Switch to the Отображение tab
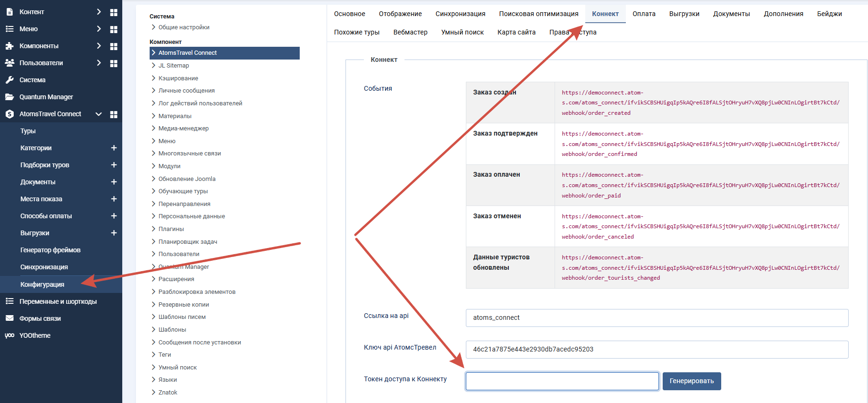868x403 pixels. [x=400, y=14]
